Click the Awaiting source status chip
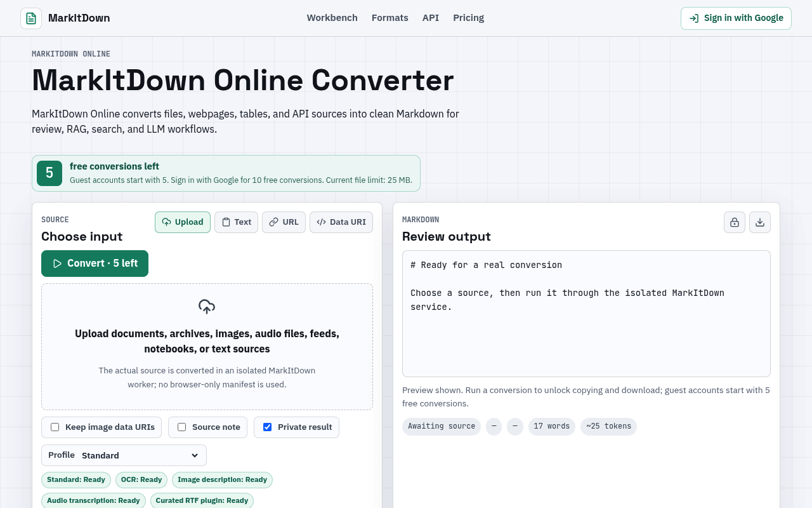 pos(442,427)
